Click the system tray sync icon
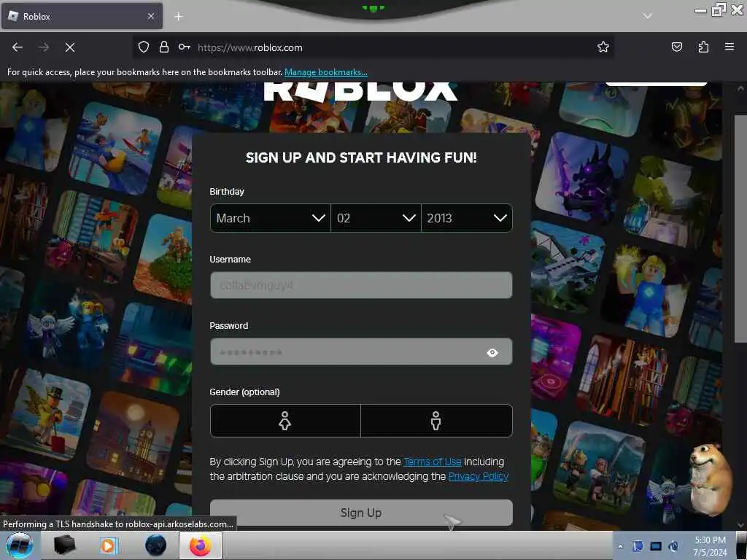 click(x=673, y=546)
